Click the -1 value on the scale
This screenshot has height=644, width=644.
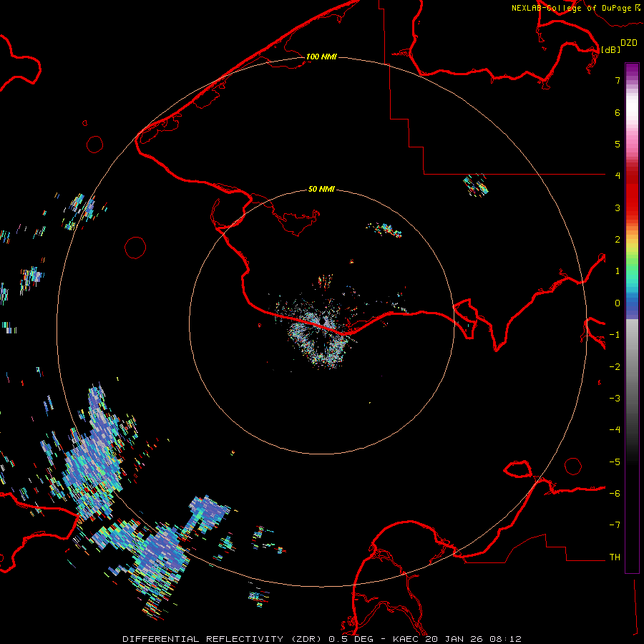615,335
